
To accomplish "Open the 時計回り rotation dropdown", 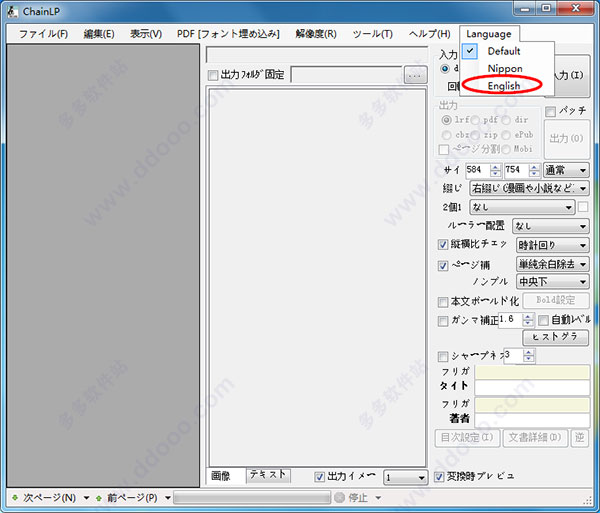I will (x=553, y=245).
